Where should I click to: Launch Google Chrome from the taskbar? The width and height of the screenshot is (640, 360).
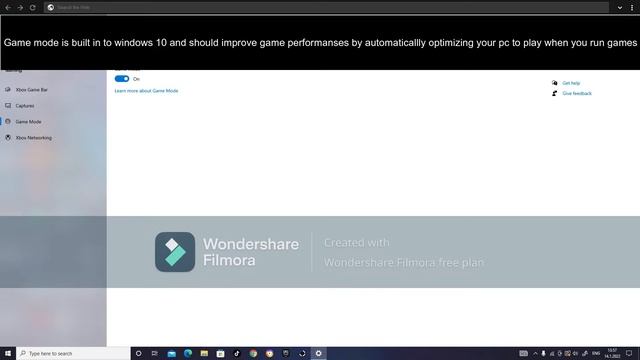coord(253,353)
